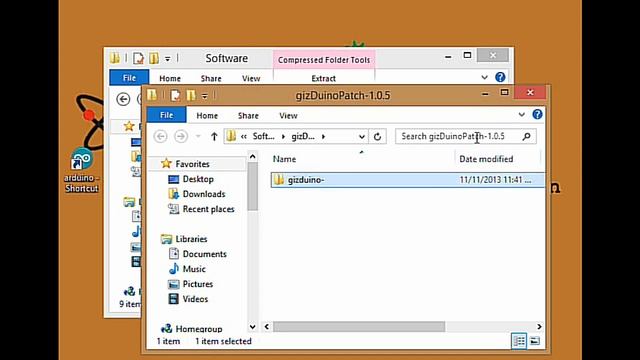Click left arrow of horizontal scrollbar
The image size is (640, 360).
point(267,327)
